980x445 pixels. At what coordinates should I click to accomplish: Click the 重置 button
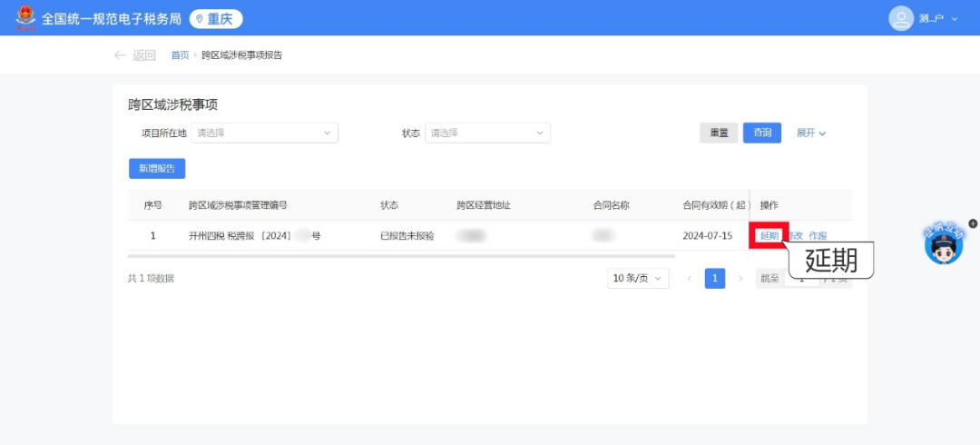click(719, 133)
